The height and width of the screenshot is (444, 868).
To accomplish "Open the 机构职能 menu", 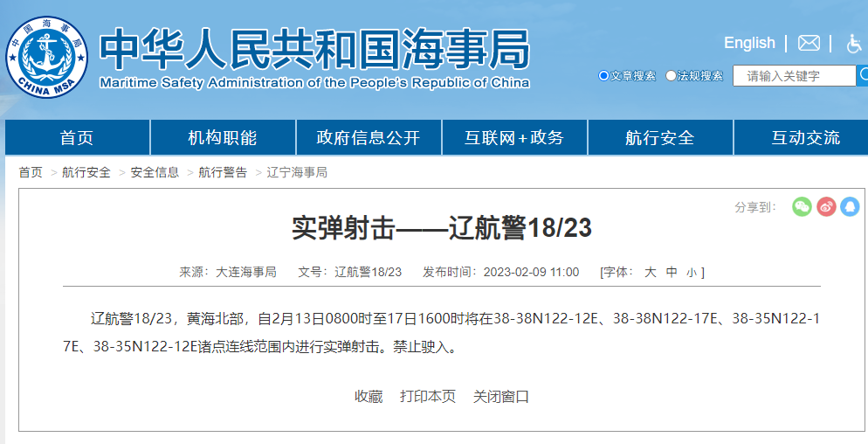I will [223, 138].
